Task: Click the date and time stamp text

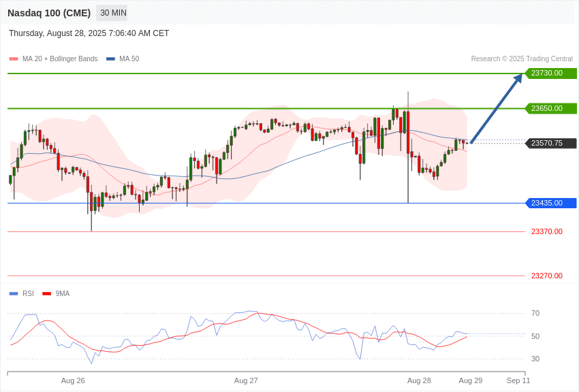Action: pyautogui.click(x=89, y=33)
